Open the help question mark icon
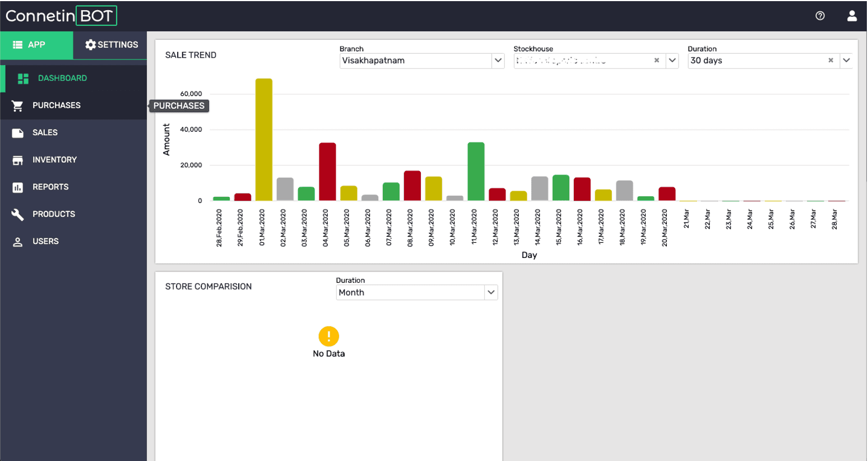The width and height of the screenshot is (868, 461). 820,16
